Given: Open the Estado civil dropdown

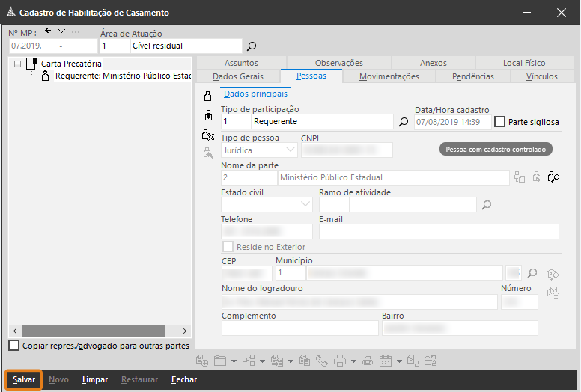Looking at the screenshot, I should click(x=305, y=204).
